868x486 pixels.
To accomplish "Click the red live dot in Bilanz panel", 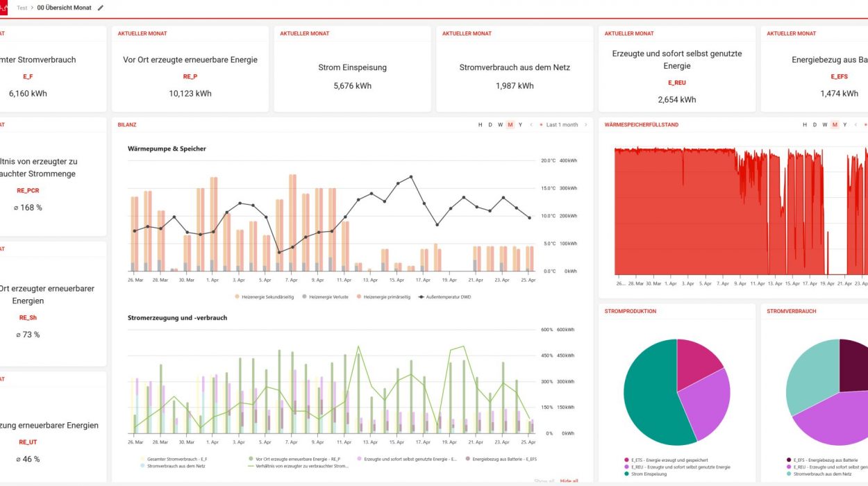I will tap(540, 125).
